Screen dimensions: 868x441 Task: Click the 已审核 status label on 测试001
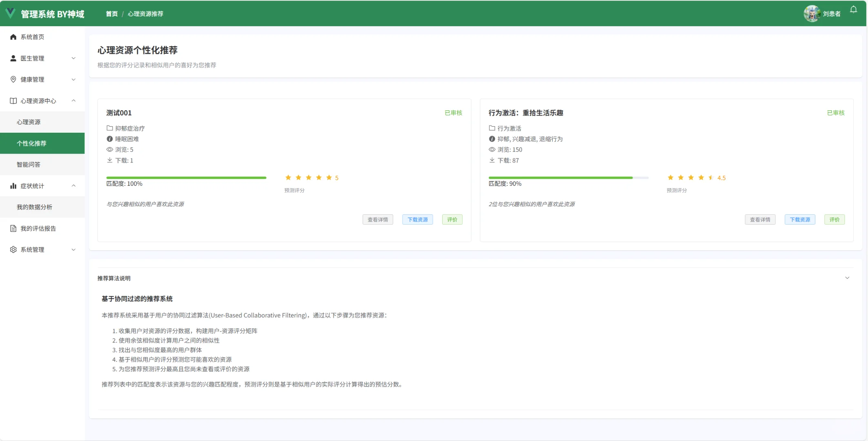click(x=453, y=113)
